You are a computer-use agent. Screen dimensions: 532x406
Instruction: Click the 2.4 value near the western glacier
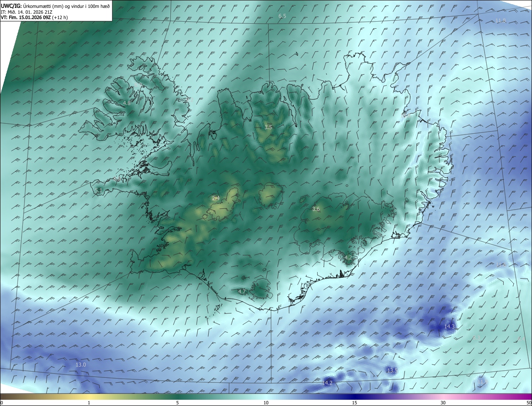[216, 198]
